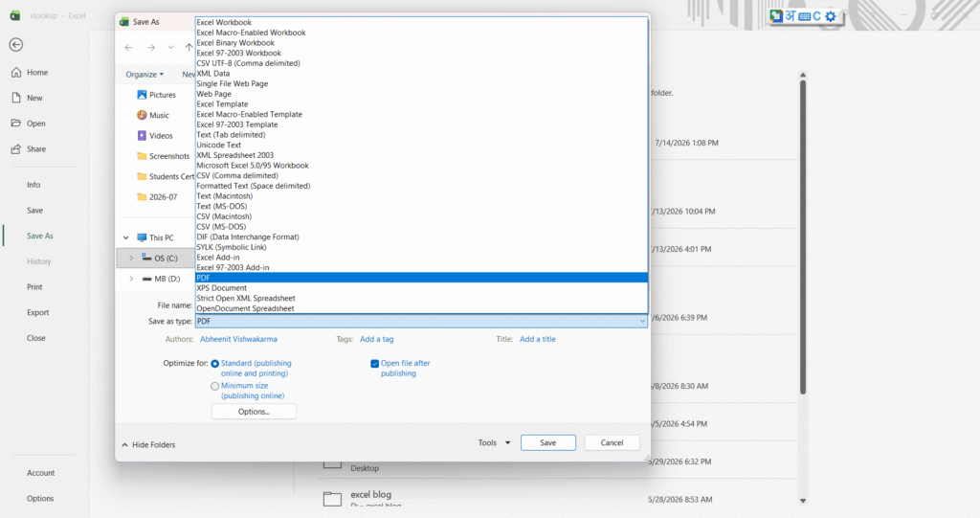Viewport: 980px width, 518px height.
Task: Click the author name Abheenit Vishwakarma
Action: pyautogui.click(x=238, y=339)
